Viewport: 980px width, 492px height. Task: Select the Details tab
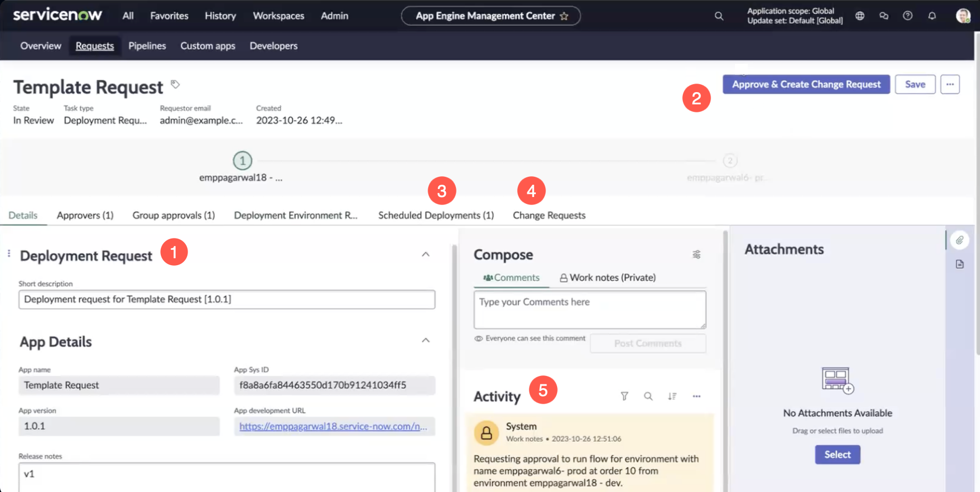23,215
